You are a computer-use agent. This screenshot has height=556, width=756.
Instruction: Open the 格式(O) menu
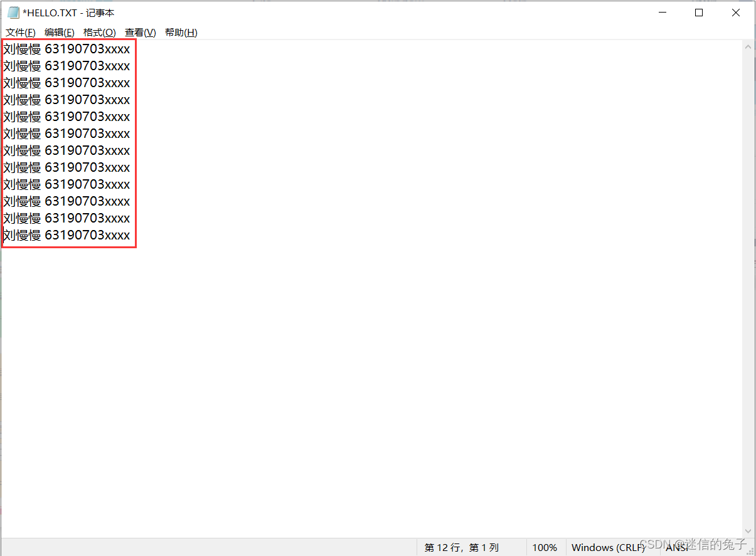100,33
